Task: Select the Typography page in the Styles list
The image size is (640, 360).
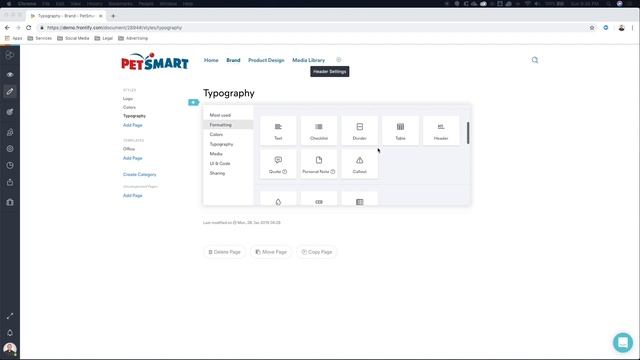Action: [134, 116]
